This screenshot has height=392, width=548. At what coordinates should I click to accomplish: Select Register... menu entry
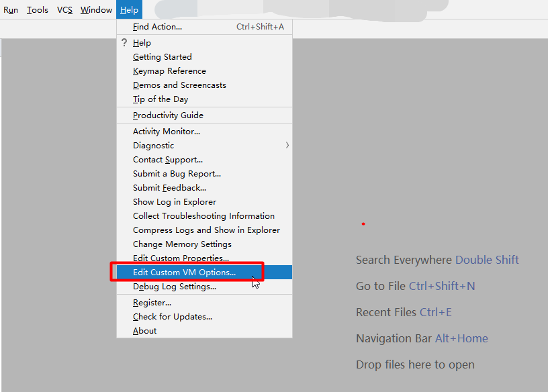click(204, 303)
